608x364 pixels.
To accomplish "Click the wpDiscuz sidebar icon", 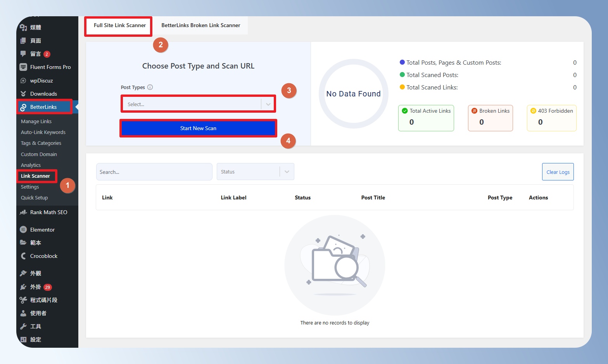I will point(23,81).
